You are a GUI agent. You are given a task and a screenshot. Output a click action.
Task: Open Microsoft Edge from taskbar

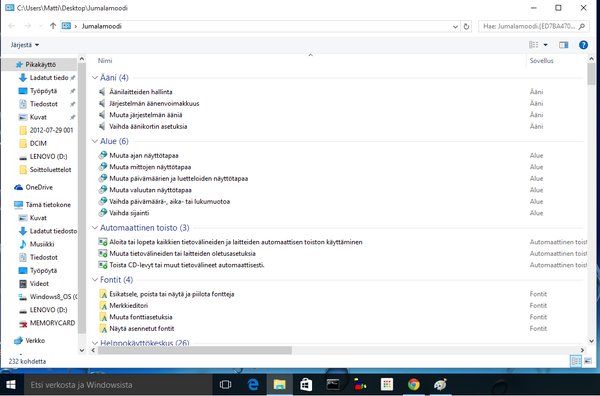[x=253, y=385]
